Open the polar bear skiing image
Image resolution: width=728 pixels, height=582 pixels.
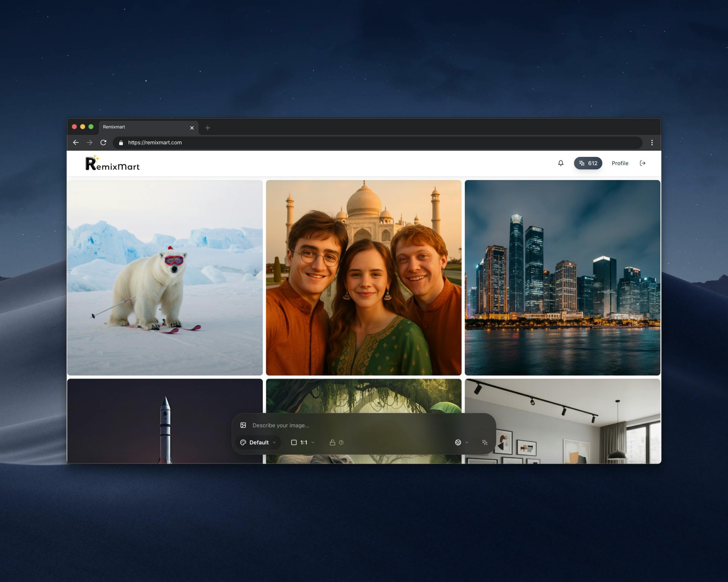165,278
